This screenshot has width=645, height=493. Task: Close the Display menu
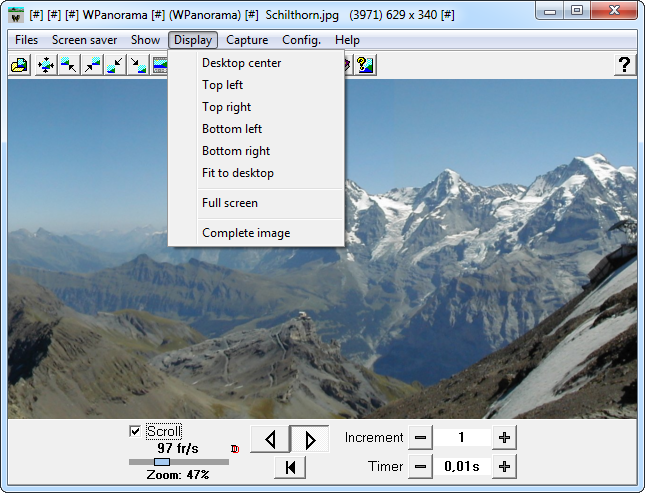click(193, 40)
